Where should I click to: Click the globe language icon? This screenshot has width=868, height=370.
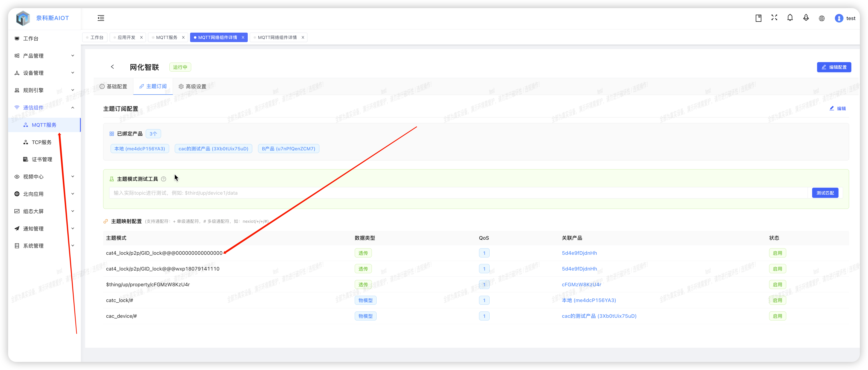(822, 18)
